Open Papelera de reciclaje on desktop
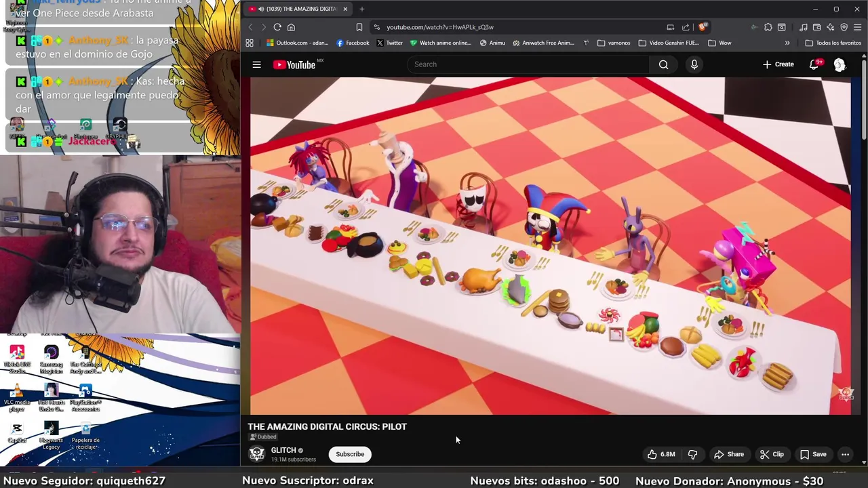This screenshot has height=488, width=868. [85, 435]
